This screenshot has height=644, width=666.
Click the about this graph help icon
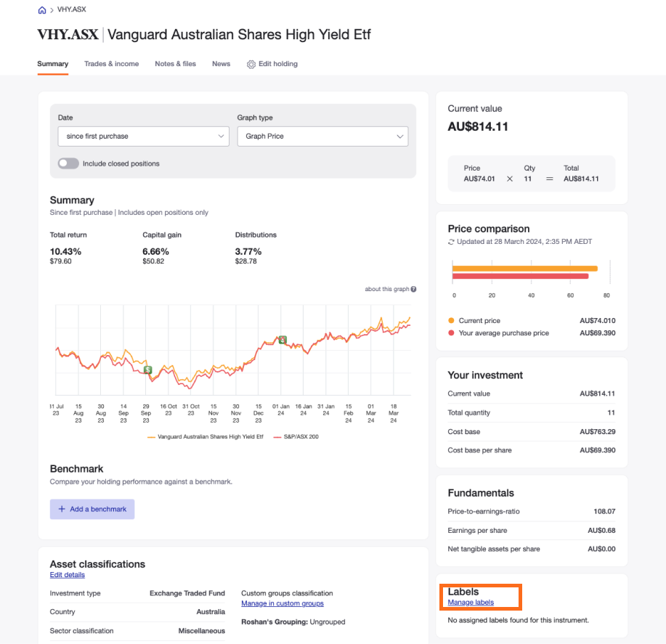click(x=413, y=289)
